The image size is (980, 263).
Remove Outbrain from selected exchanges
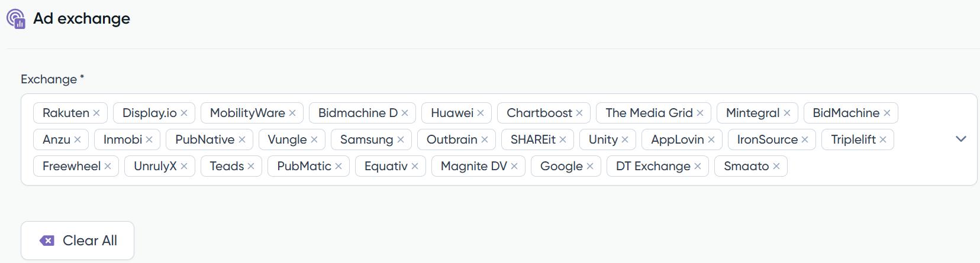point(485,139)
